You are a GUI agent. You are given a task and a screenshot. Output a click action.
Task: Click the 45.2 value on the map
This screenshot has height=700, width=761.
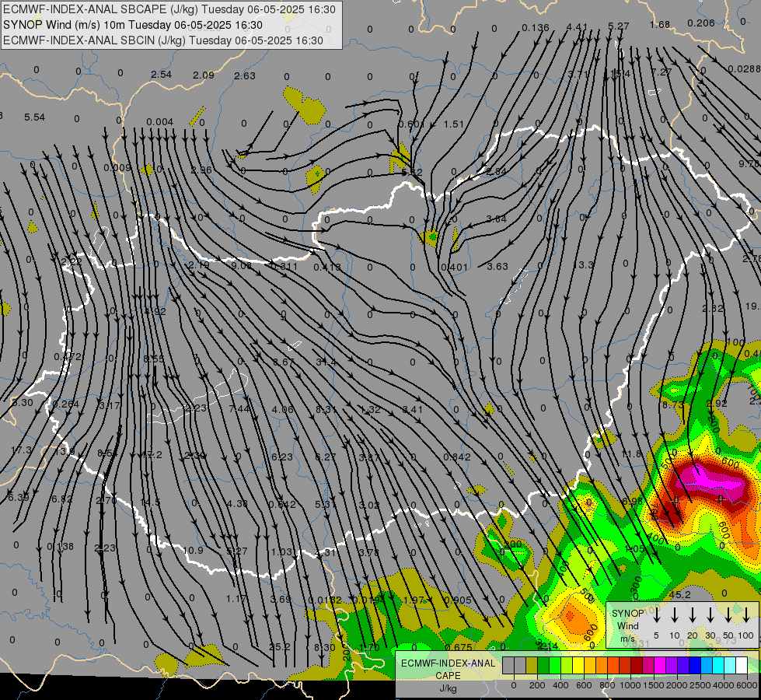tap(679, 594)
